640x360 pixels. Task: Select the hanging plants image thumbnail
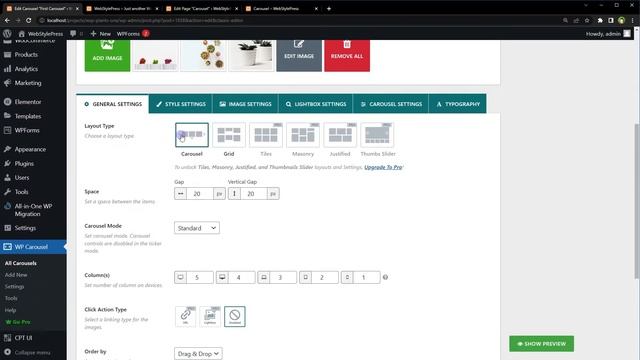pyautogui.click(x=203, y=56)
